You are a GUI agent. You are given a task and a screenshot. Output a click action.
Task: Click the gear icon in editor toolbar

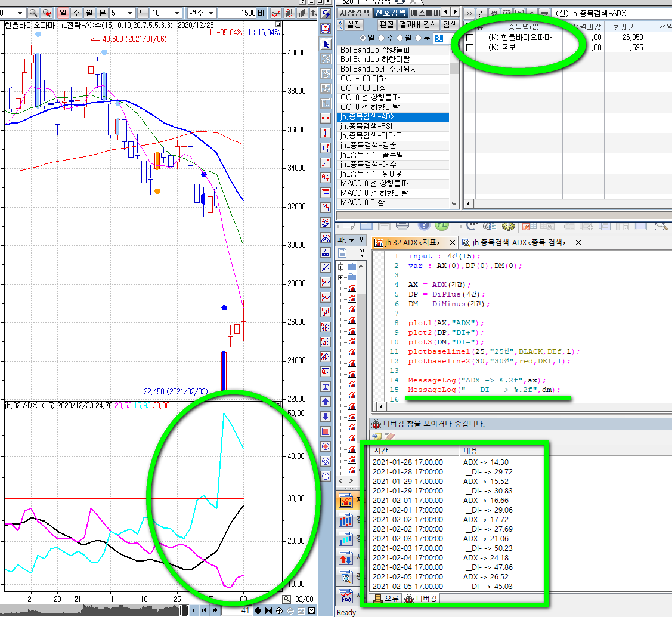tap(509, 226)
